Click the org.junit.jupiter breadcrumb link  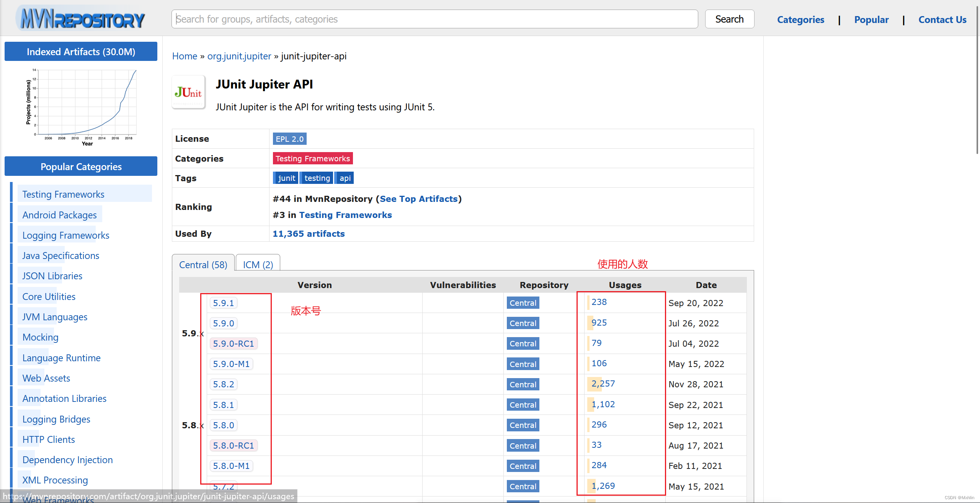[x=239, y=56]
